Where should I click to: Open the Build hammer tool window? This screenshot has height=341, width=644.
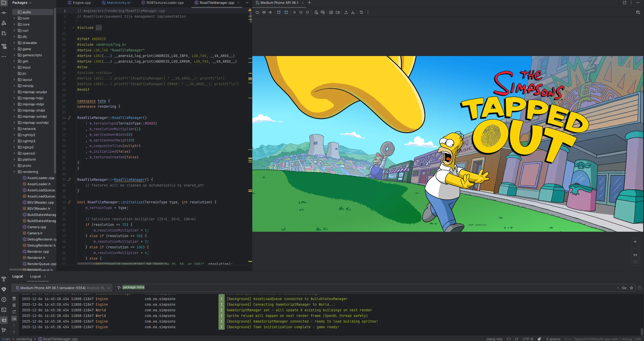(x=4, y=279)
